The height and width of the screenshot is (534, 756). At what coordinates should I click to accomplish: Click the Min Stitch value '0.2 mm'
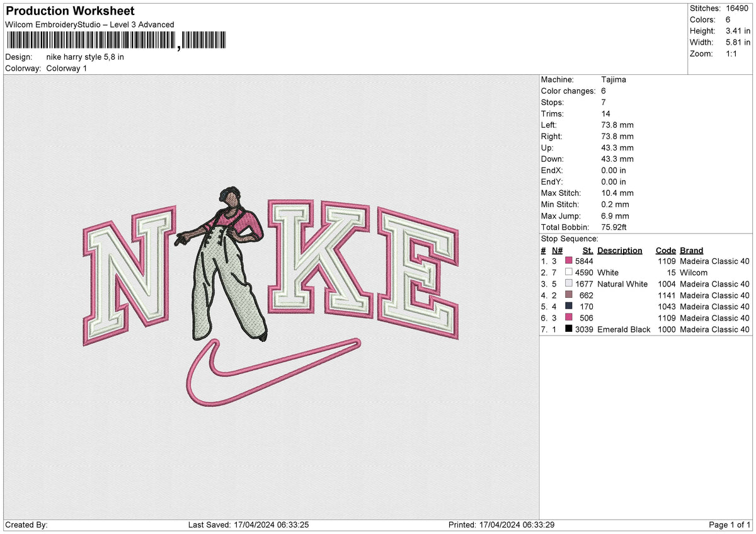point(616,205)
